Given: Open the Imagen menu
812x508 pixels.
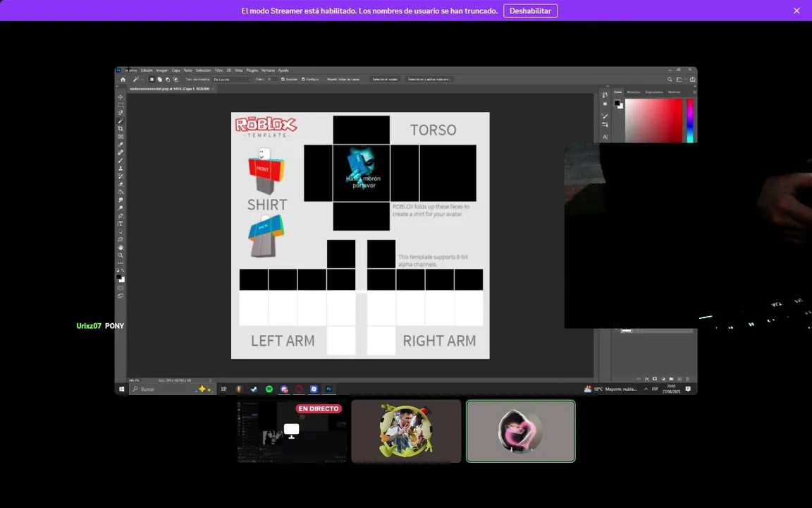Looking at the screenshot, I should coord(161,70).
